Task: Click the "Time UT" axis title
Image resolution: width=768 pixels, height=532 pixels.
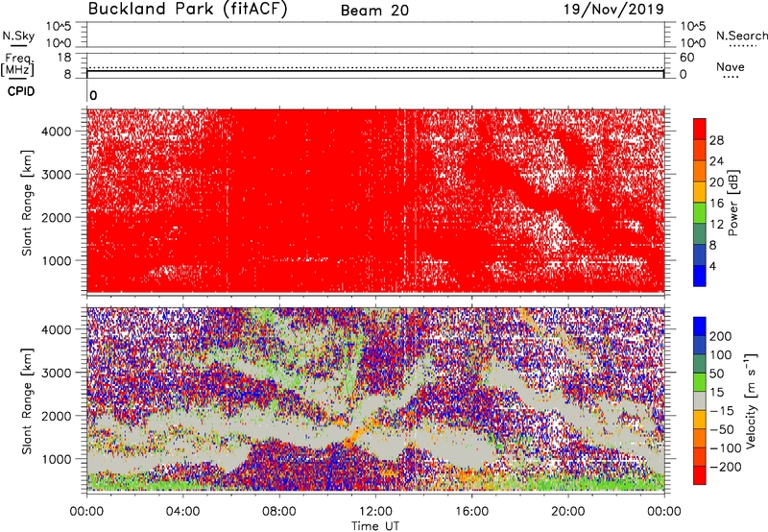Action: (x=375, y=526)
